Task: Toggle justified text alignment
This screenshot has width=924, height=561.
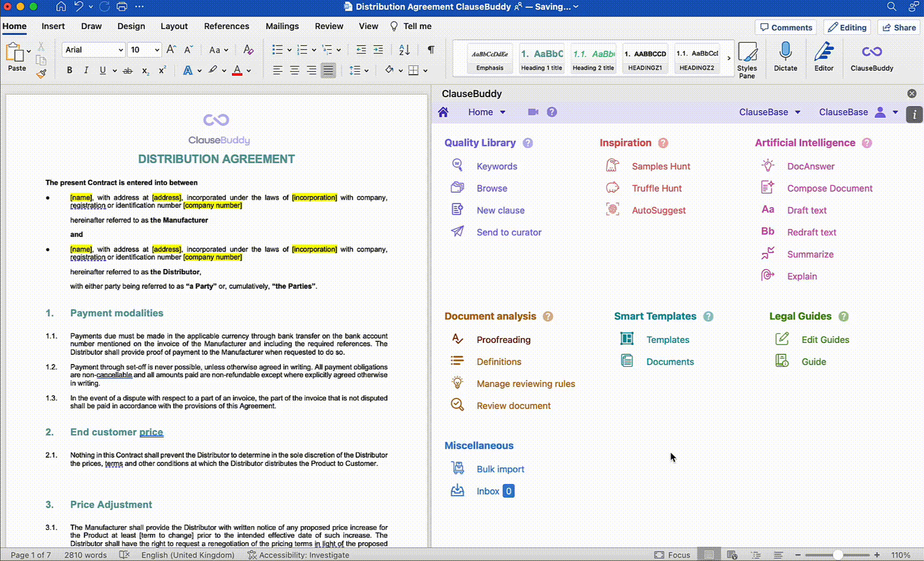Action: point(328,70)
